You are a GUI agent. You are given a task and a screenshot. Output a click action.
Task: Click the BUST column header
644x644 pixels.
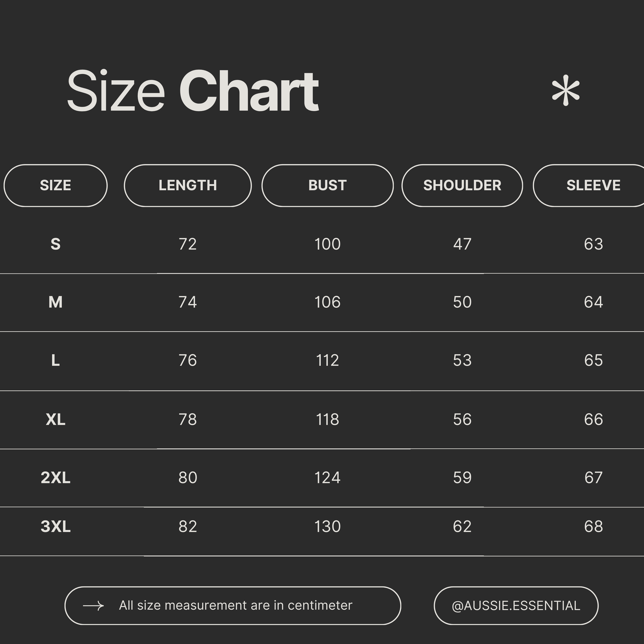327,185
